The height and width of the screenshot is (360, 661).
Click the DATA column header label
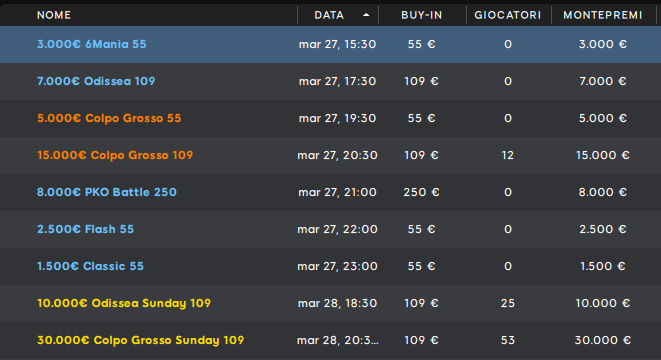[329, 15]
